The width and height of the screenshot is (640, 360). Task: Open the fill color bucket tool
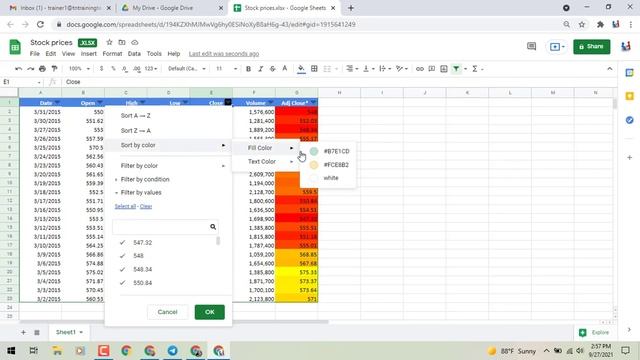pos(301,69)
